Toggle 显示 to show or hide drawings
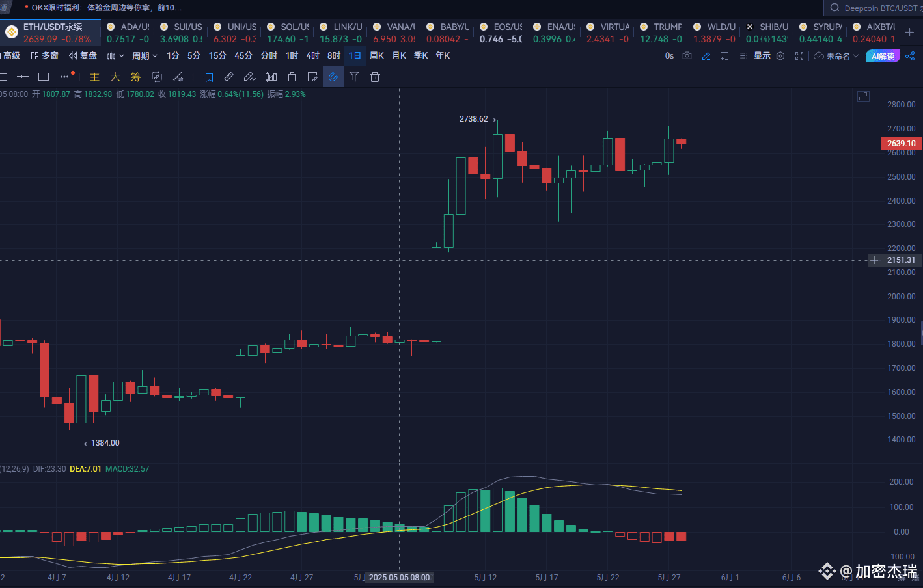This screenshot has height=588, width=923. 762,56
